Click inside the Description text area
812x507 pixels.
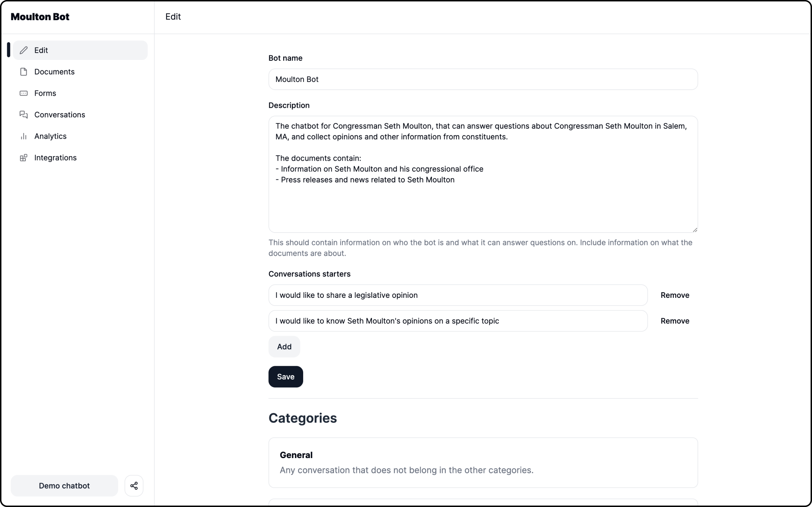point(483,174)
